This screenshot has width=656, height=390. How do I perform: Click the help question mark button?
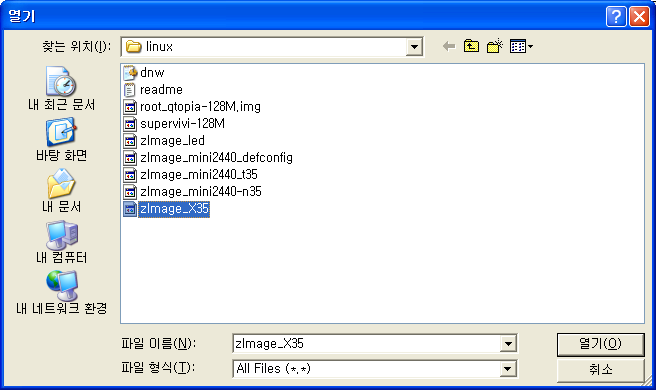click(x=616, y=16)
